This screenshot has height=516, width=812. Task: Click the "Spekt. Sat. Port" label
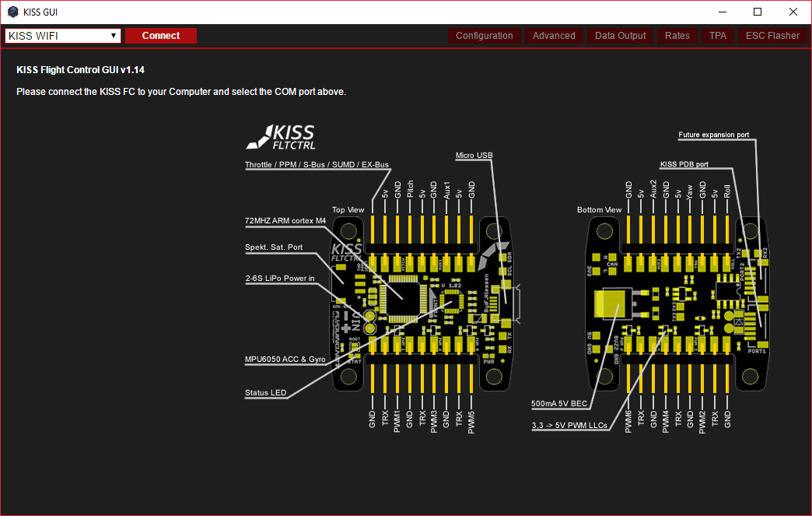tap(273, 247)
